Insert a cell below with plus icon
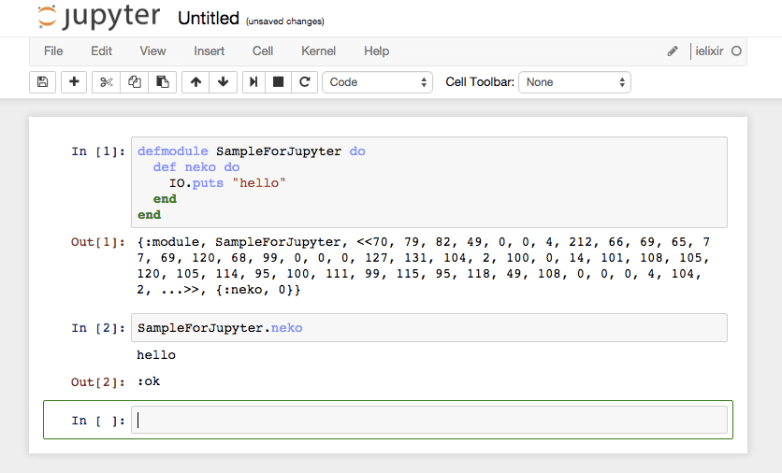Screen dimensions: 782x473 click(74, 82)
